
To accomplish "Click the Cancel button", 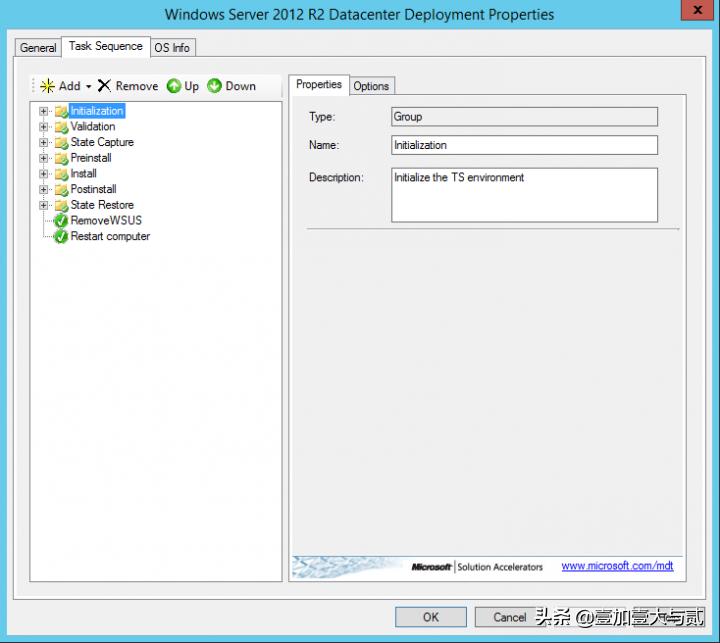I will (x=510, y=617).
